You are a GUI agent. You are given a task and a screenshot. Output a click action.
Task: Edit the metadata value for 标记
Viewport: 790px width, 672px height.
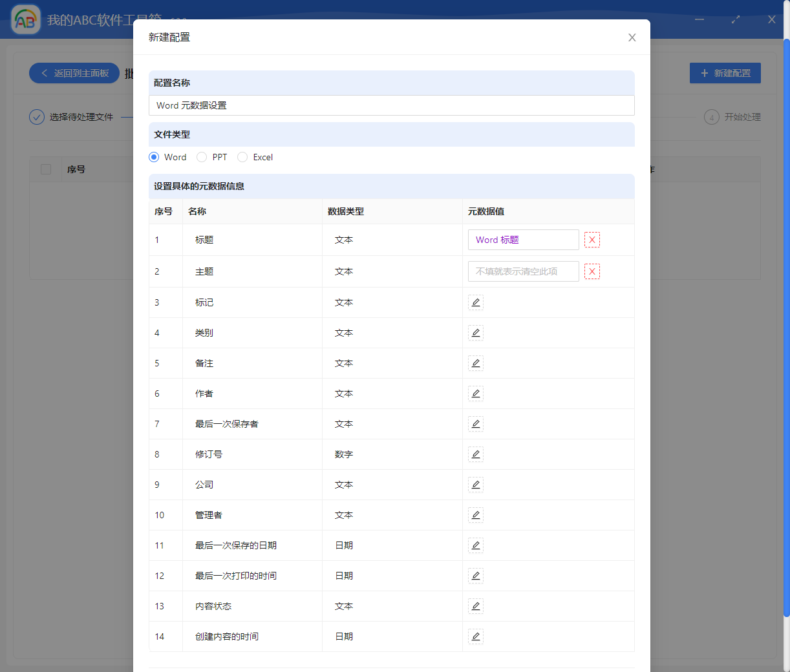coord(476,302)
